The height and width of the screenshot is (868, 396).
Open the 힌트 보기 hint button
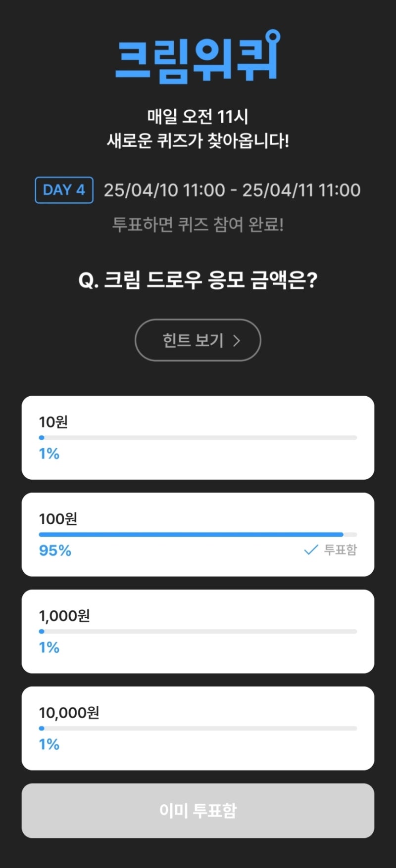[198, 340]
